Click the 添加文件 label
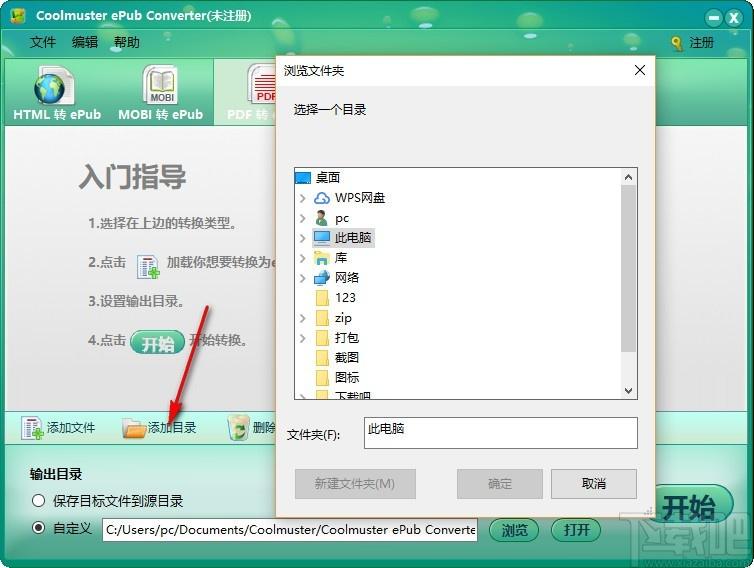754x568 pixels. pos(71,428)
